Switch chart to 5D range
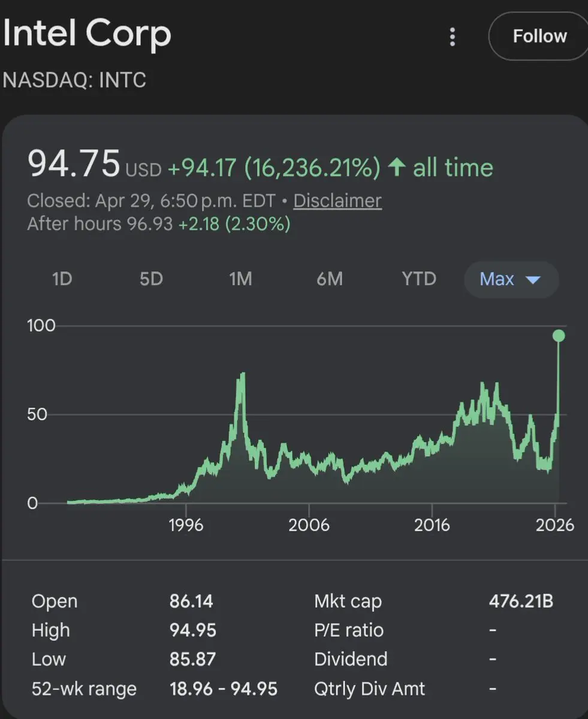Viewport: 588px width, 719px height. tap(151, 279)
